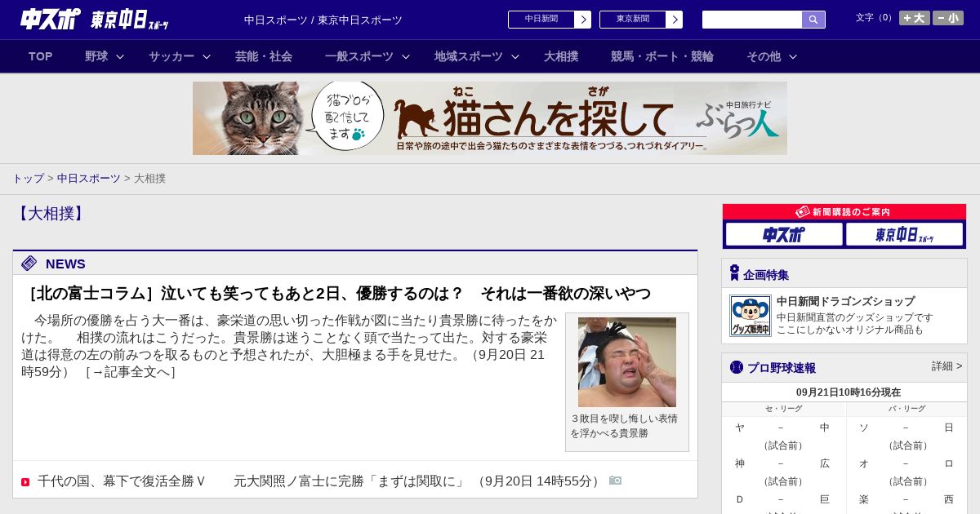Expand the 地域スポーツ dropdown chevron
This screenshot has width=980, height=514.
click(515, 56)
